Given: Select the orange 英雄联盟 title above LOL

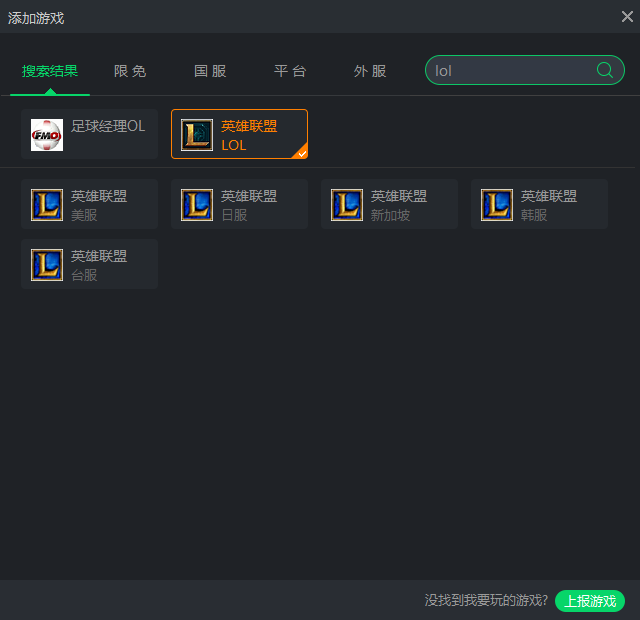Looking at the screenshot, I should (x=249, y=126).
